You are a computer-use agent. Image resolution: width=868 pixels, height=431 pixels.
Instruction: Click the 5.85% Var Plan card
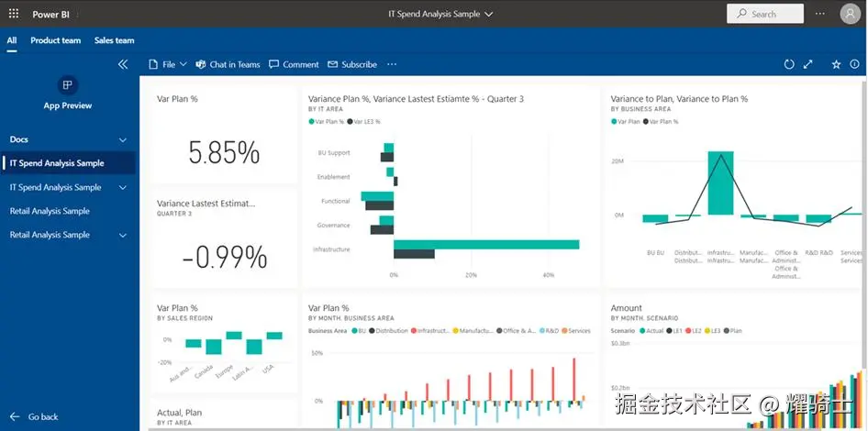[224, 135]
